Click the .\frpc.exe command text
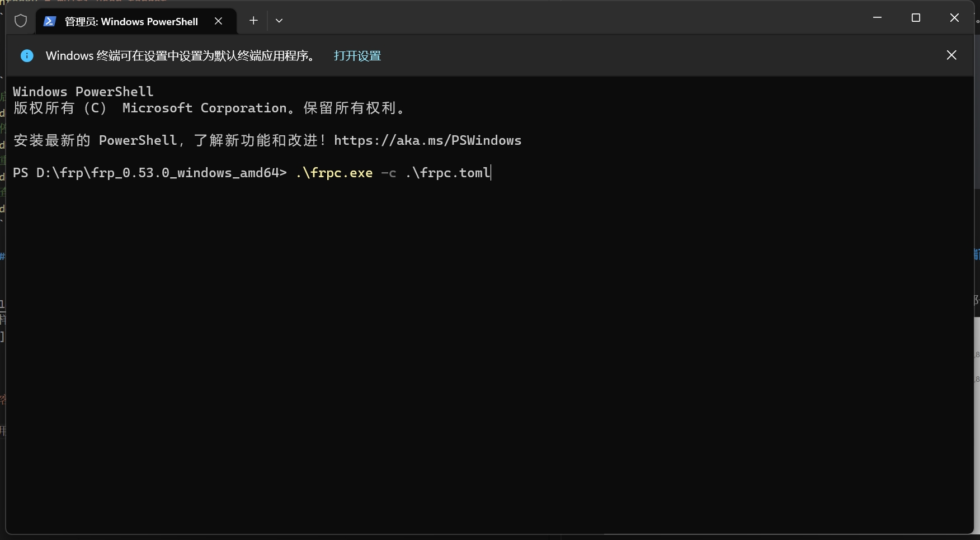The width and height of the screenshot is (980, 540). click(334, 173)
